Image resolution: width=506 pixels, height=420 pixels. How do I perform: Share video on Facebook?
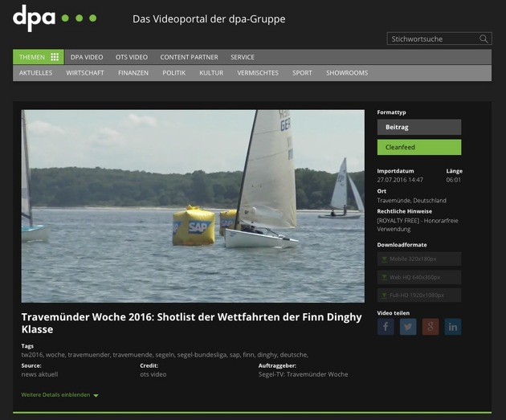(x=386, y=327)
